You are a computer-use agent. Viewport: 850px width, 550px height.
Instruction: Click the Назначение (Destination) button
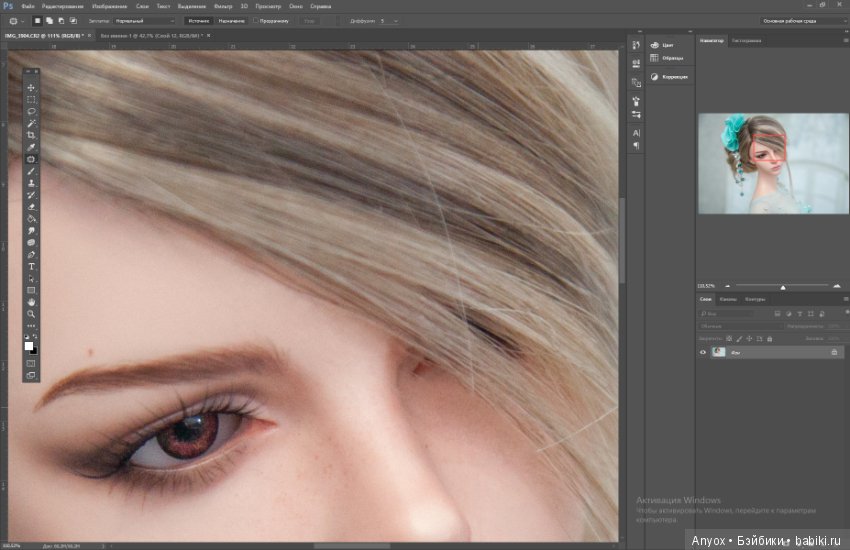click(x=231, y=21)
